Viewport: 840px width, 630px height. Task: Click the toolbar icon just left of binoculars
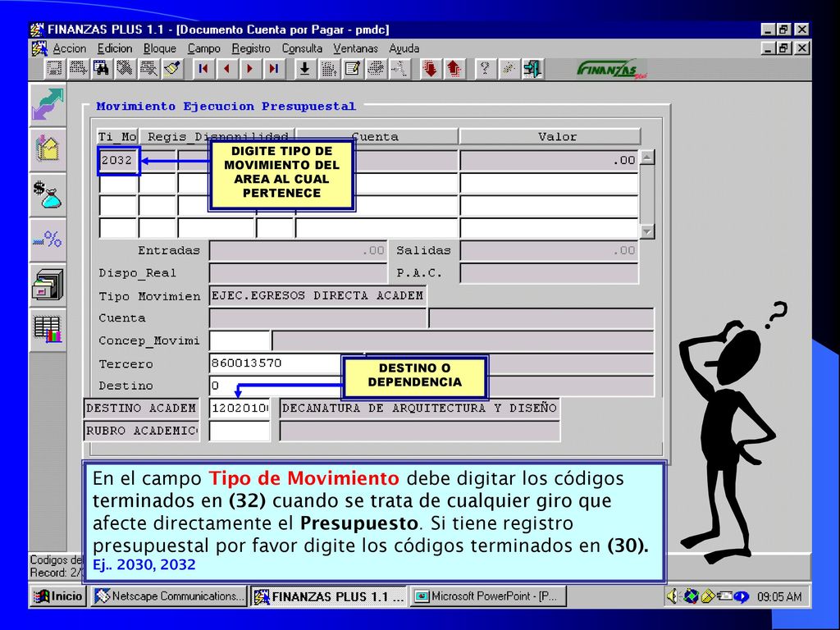pyautogui.click(x=78, y=69)
